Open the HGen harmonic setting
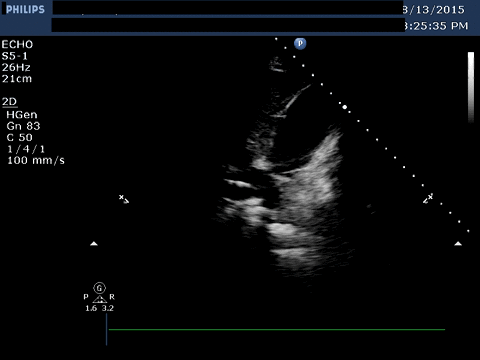Screen dimensions: 480x360 [x=22, y=115]
